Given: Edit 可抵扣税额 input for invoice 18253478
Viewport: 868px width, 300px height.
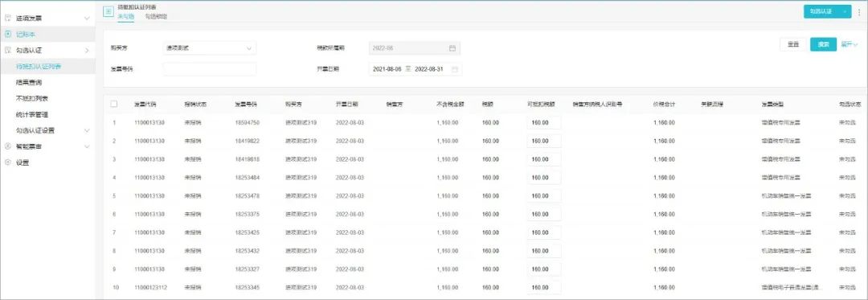Looking at the screenshot, I should coord(544,196).
